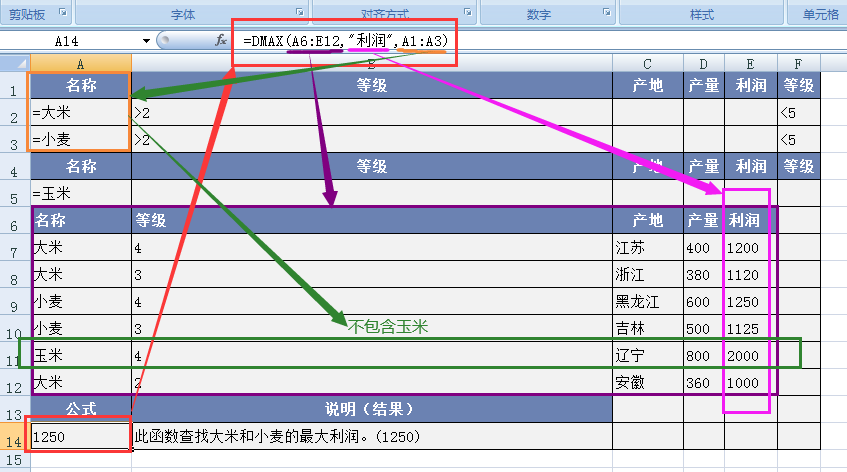Select the <5 cell in row 2
This screenshot has height=472, width=847.
[799, 112]
